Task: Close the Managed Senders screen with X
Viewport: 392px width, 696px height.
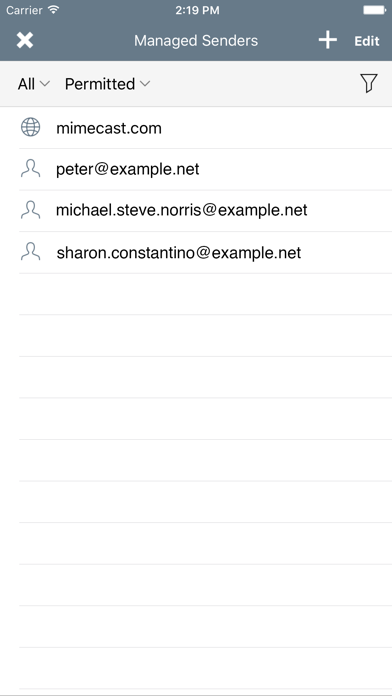Action: click(x=25, y=40)
